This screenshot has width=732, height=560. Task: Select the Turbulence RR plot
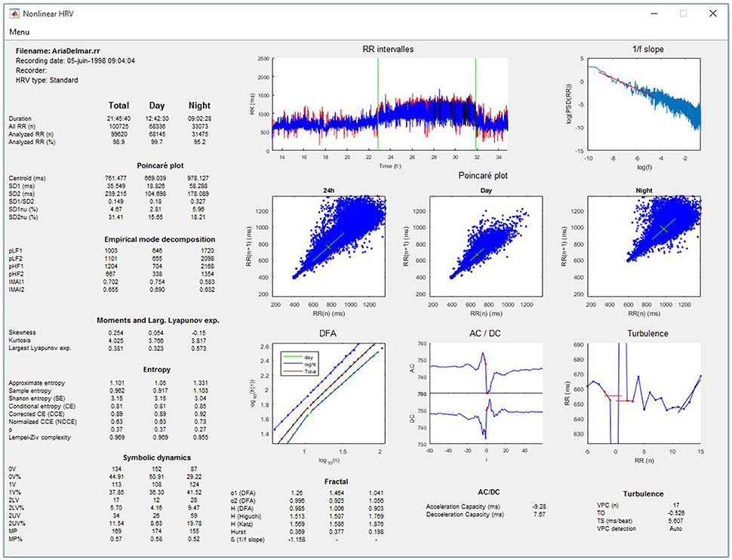pos(644,393)
